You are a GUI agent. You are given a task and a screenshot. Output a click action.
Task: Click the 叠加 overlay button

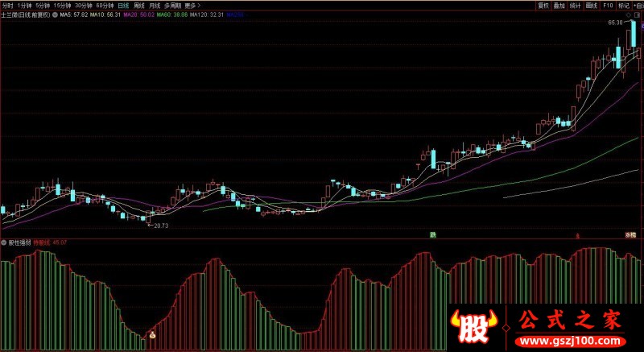[559, 6]
